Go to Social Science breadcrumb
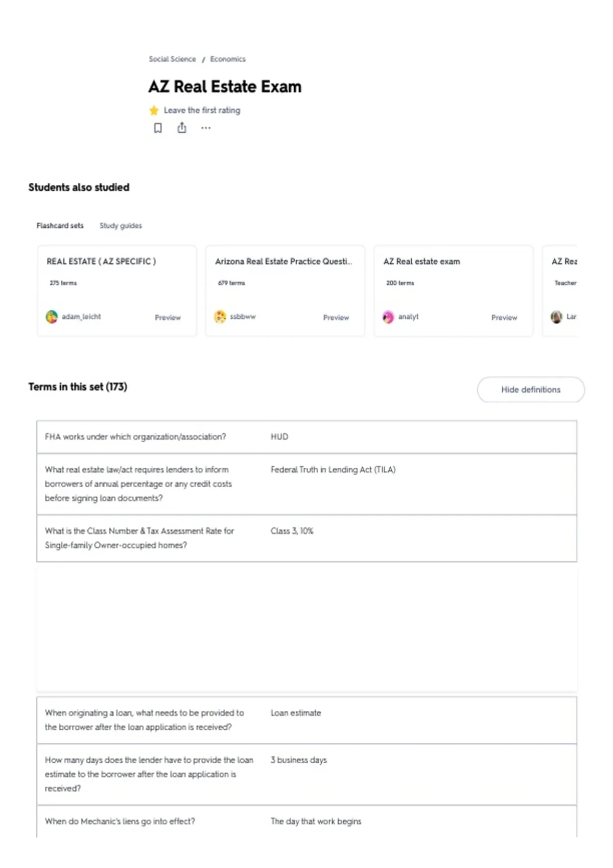Screen dimensions: 613x868 pos(172,59)
